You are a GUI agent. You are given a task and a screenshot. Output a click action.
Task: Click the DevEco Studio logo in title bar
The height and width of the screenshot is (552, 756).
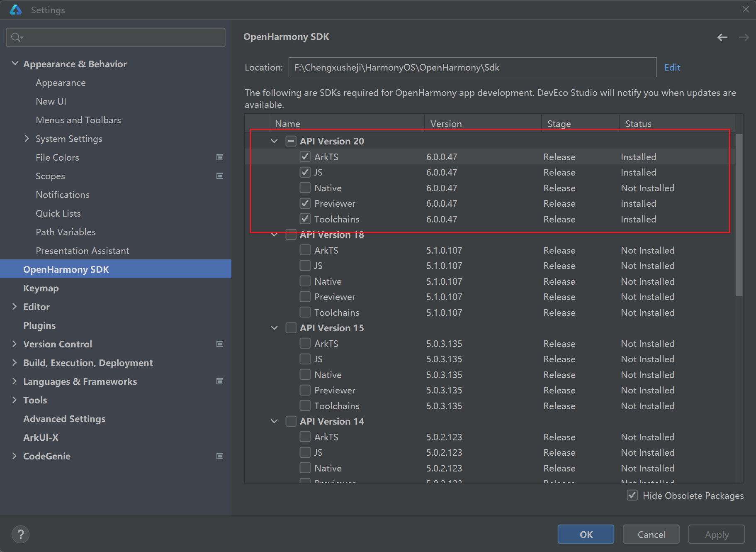point(16,10)
